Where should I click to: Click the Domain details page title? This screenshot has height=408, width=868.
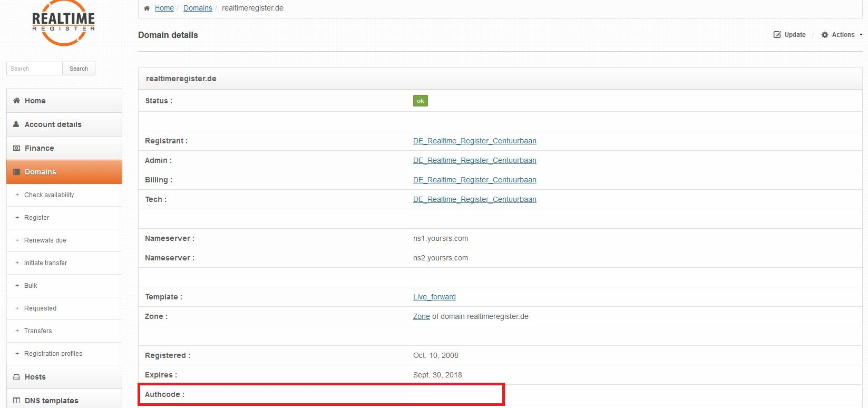click(168, 35)
